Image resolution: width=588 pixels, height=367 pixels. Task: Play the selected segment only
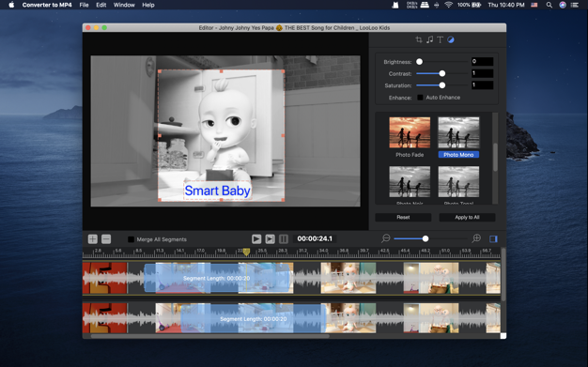(x=270, y=239)
